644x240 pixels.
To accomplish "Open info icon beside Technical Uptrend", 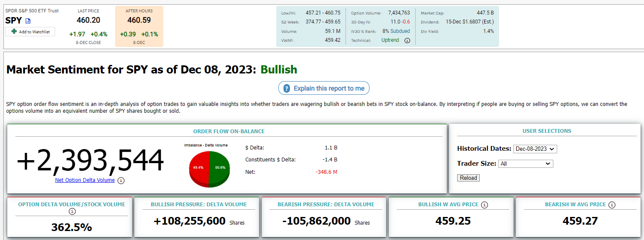I will tap(407, 41).
